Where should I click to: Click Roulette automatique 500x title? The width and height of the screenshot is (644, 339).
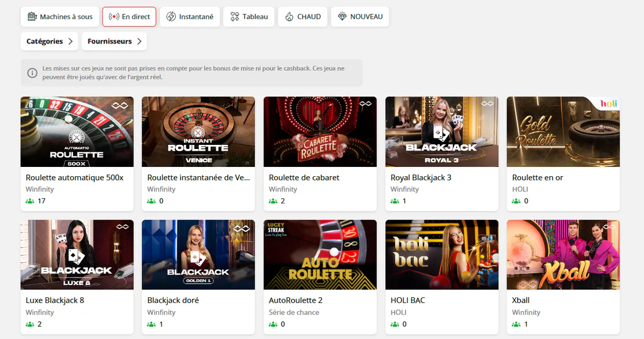point(74,178)
